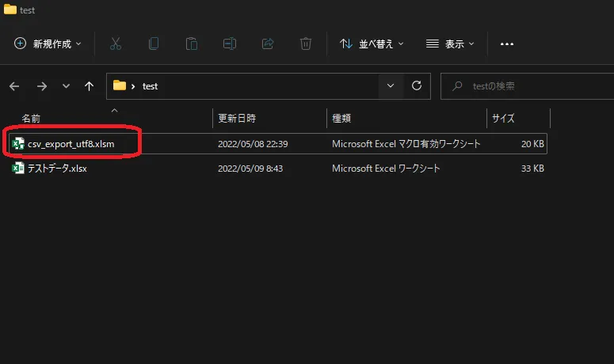Select the テストデータ.xlsx file
The height and width of the screenshot is (364, 614).
point(57,169)
